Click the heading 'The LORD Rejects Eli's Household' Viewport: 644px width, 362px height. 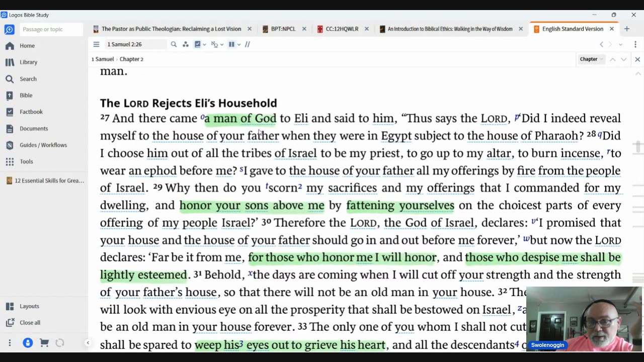pos(189,103)
